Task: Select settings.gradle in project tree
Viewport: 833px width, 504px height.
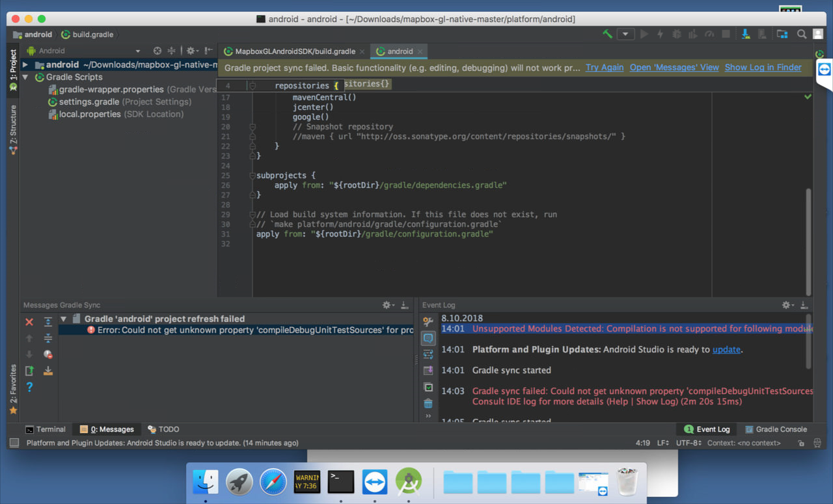Action: [89, 102]
